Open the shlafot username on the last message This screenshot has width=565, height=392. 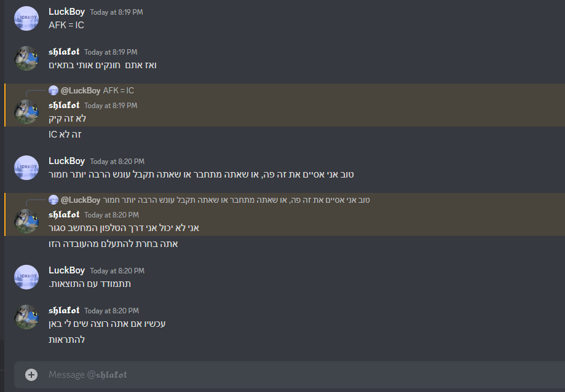coord(64,310)
